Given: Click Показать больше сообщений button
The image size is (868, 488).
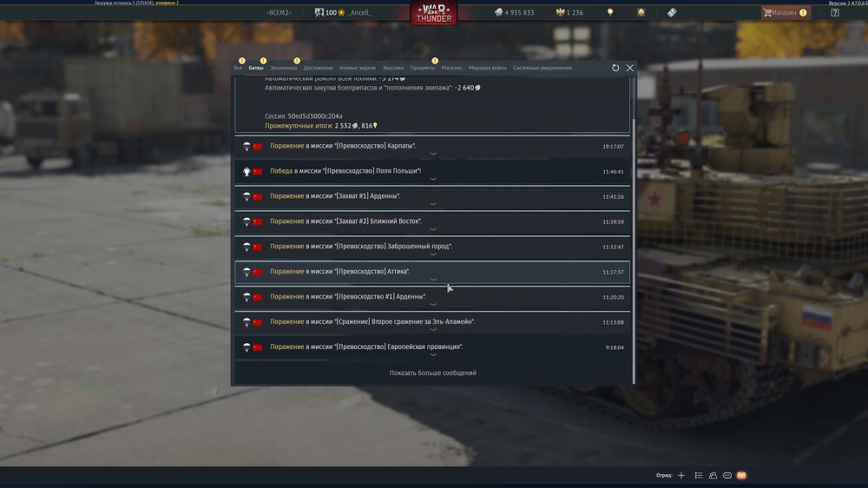Looking at the screenshot, I should click(x=432, y=373).
